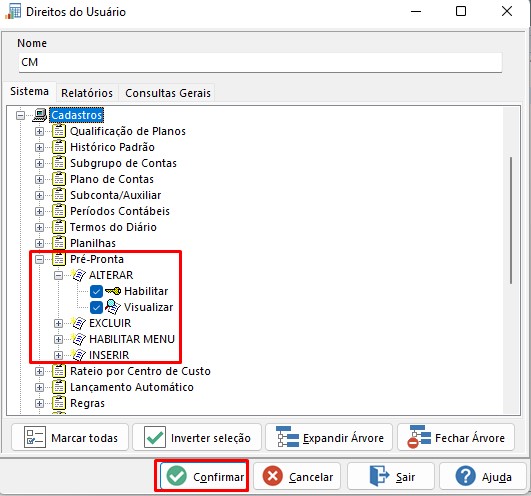The width and height of the screenshot is (531, 496).
Task: Click the Marcar todas button
Action: coord(70,437)
